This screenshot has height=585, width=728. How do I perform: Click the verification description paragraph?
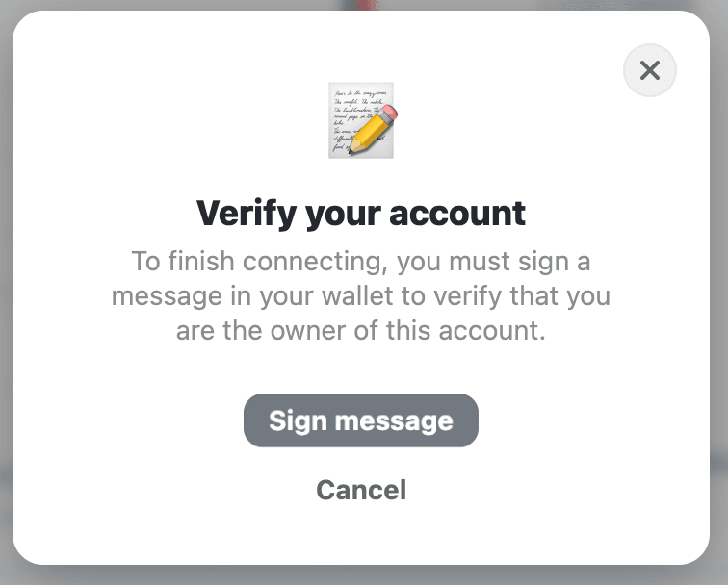361,296
